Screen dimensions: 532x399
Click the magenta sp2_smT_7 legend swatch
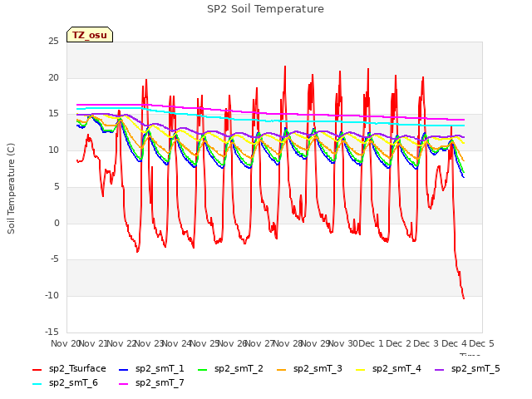tap(124, 384)
